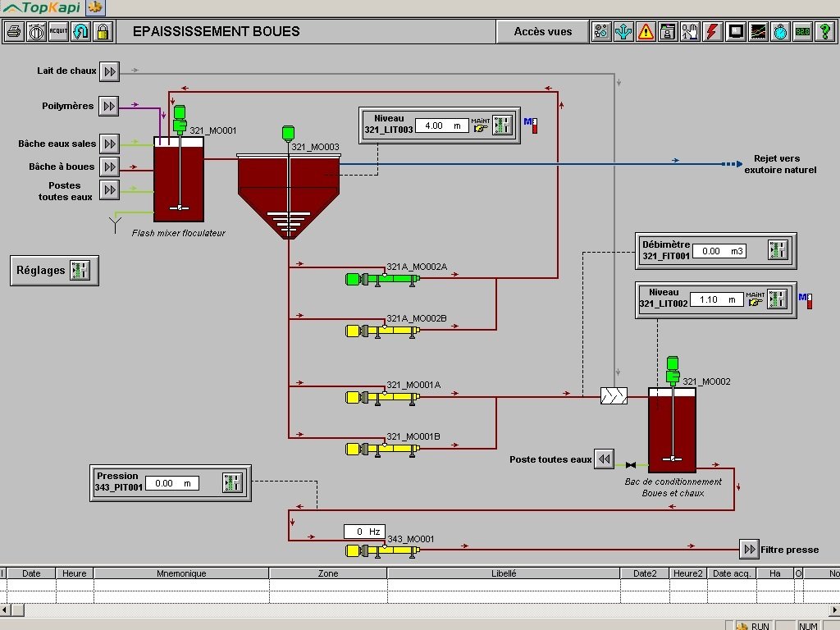
Task: Open the Accès vues view selector
Action: pyautogui.click(x=542, y=32)
